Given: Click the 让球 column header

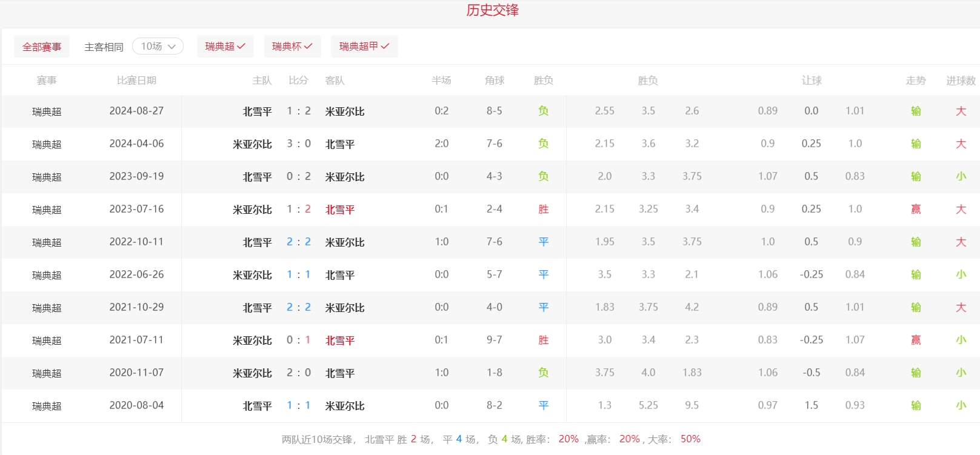Looking at the screenshot, I should (811, 81).
